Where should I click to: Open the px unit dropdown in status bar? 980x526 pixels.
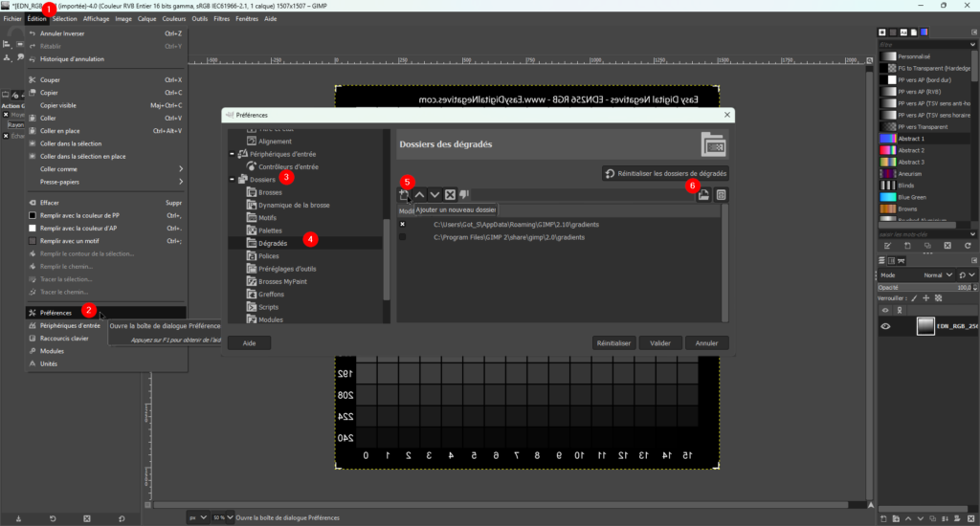(197, 518)
